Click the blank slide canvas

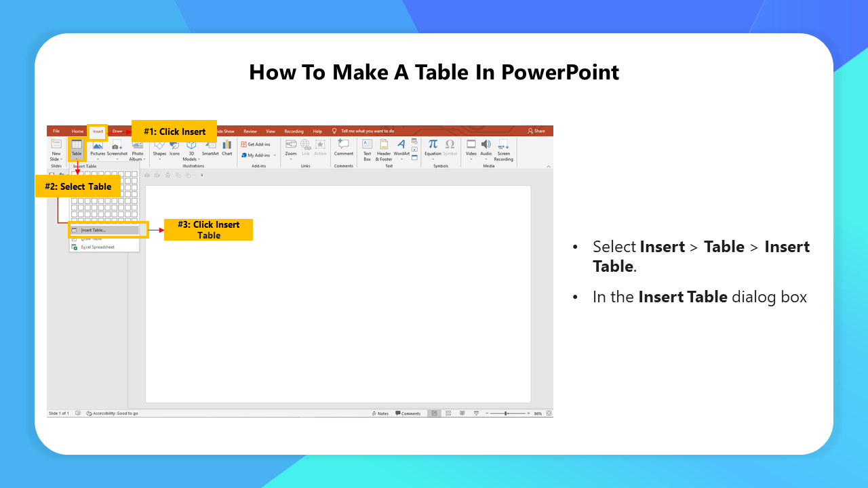(338, 294)
